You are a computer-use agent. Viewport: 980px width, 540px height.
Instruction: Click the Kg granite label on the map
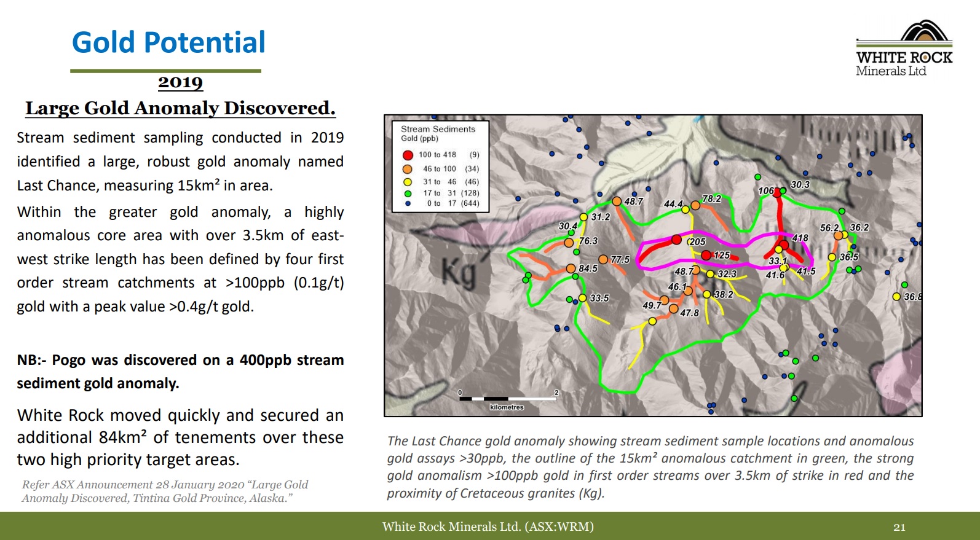click(459, 272)
